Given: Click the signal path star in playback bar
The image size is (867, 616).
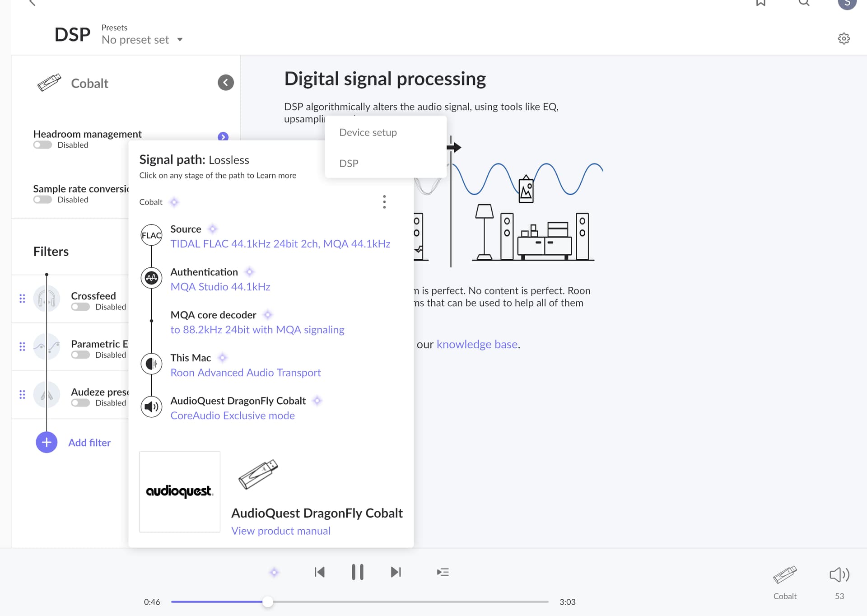Looking at the screenshot, I should [274, 572].
